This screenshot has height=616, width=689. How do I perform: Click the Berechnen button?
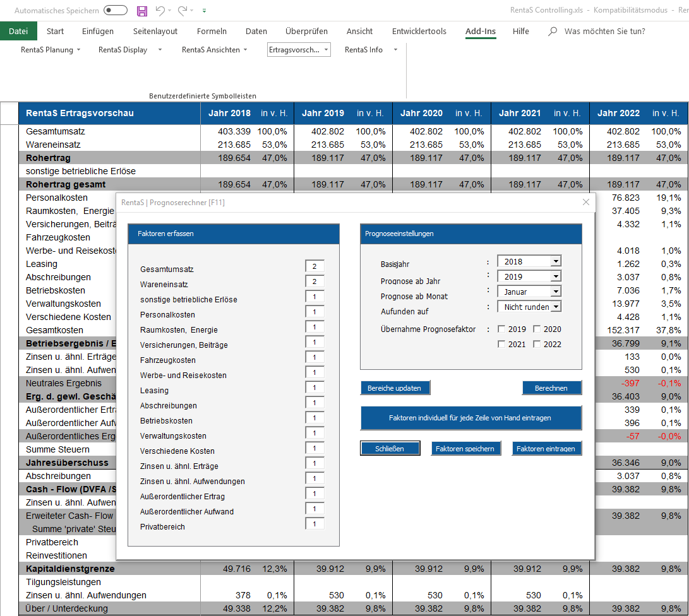(551, 388)
